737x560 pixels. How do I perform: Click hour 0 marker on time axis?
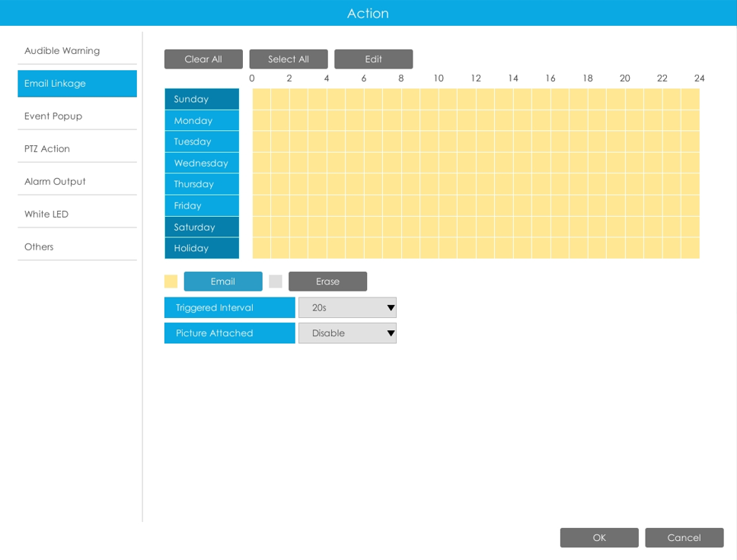(252, 78)
